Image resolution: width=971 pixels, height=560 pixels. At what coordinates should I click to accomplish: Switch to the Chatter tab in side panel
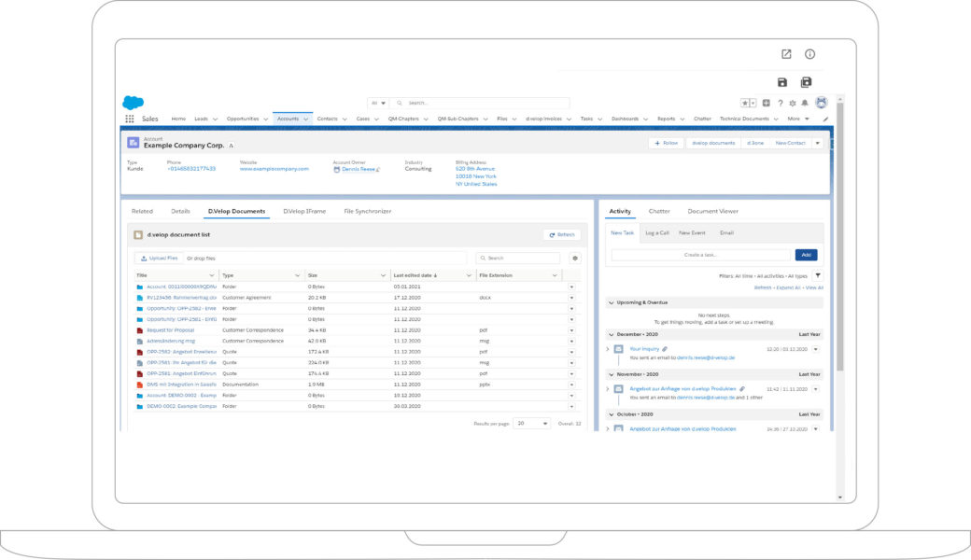[659, 212]
